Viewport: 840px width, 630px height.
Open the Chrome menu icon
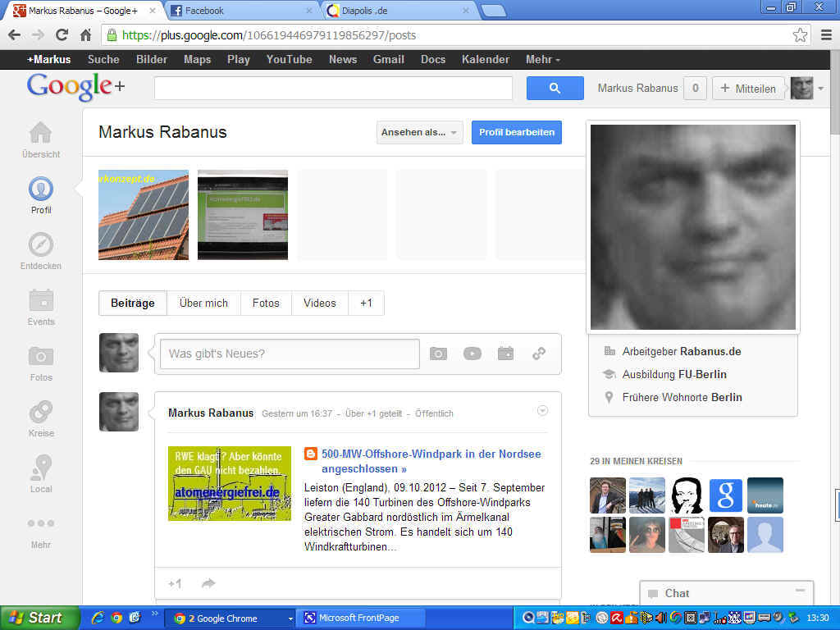coord(826,35)
